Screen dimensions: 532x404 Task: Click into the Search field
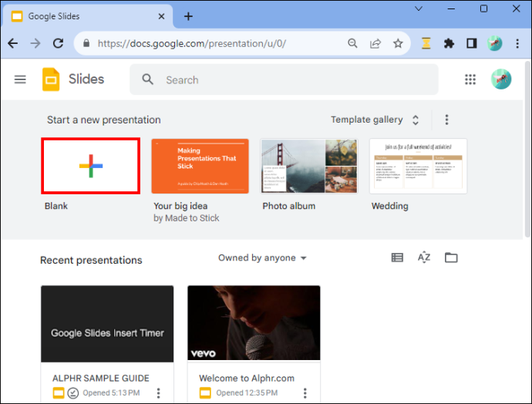tap(284, 79)
